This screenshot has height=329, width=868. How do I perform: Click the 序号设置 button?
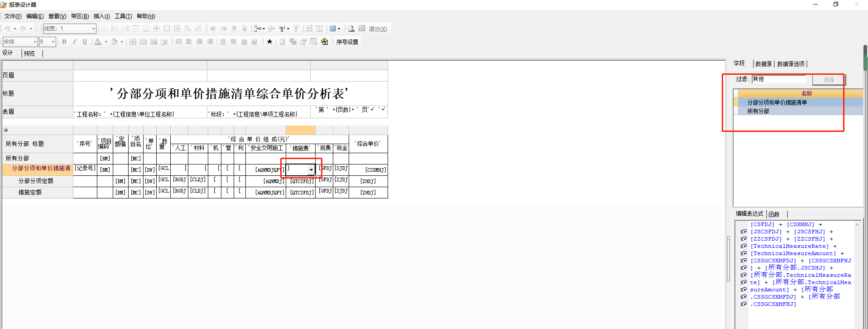(347, 42)
